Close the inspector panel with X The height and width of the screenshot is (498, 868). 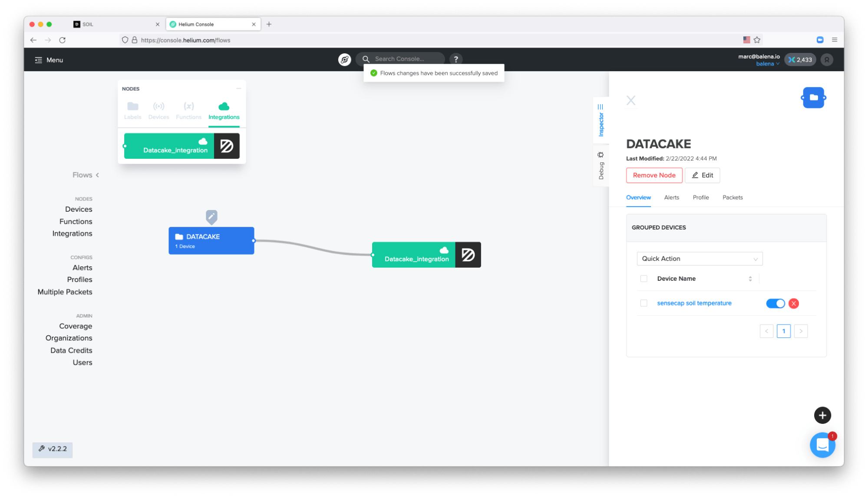[x=631, y=101]
